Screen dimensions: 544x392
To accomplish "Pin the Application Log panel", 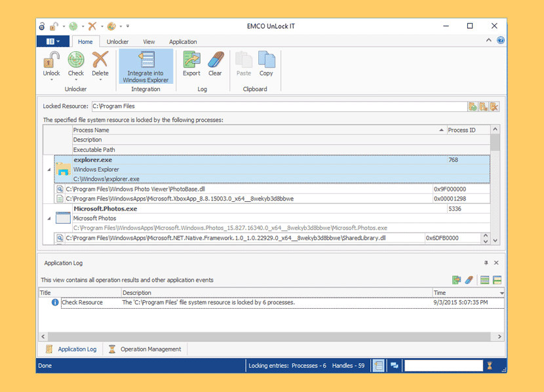I will (486, 263).
